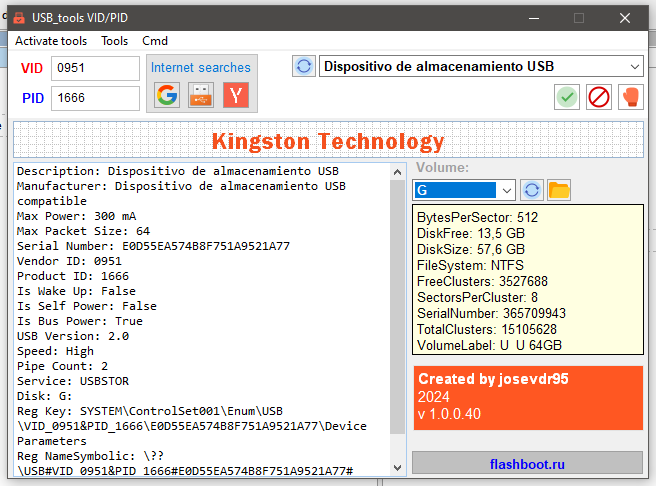The height and width of the screenshot is (486, 656).
Task: Close the USB_tools window
Action: point(625,18)
